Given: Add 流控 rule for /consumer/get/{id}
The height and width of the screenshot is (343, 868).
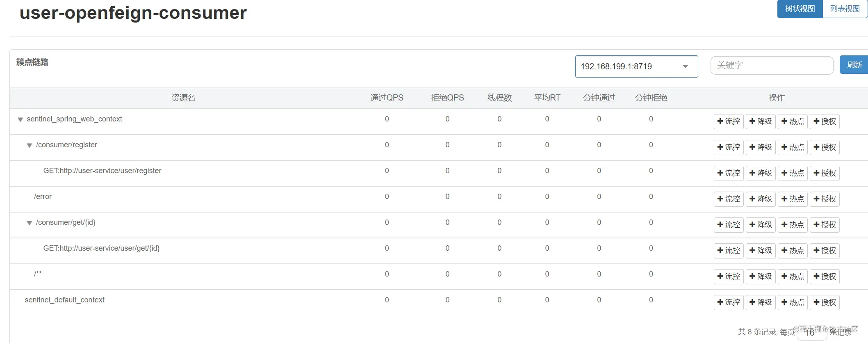Looking at the screenshot, I should [729, 225].
